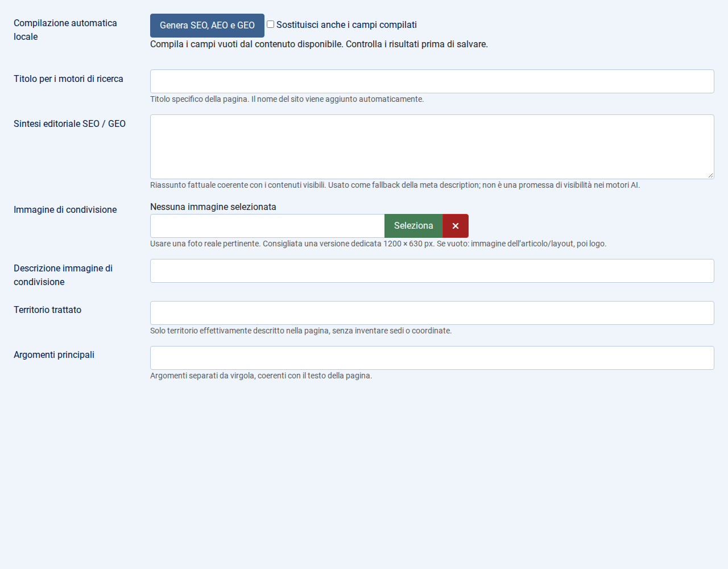728x569 pixels.
Task: Click the 'Argomenti principali' label
Action: [x=54, y=355]
